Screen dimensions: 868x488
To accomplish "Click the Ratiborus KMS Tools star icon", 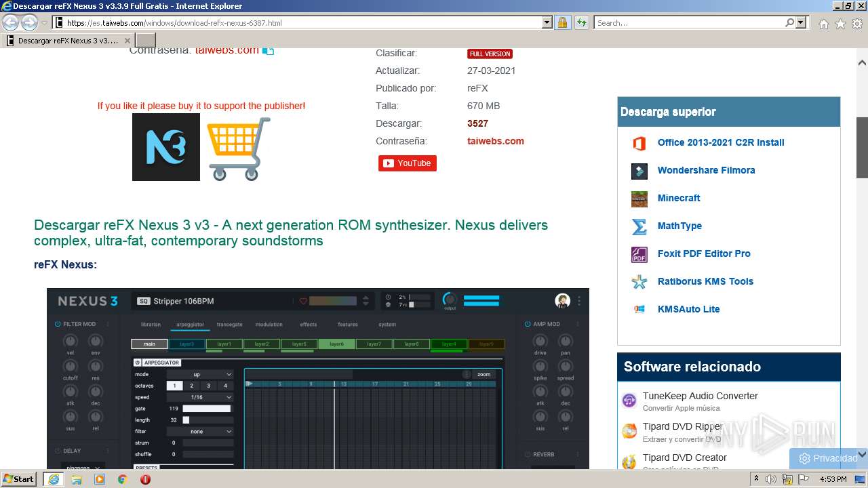I will tap(639, 282).
